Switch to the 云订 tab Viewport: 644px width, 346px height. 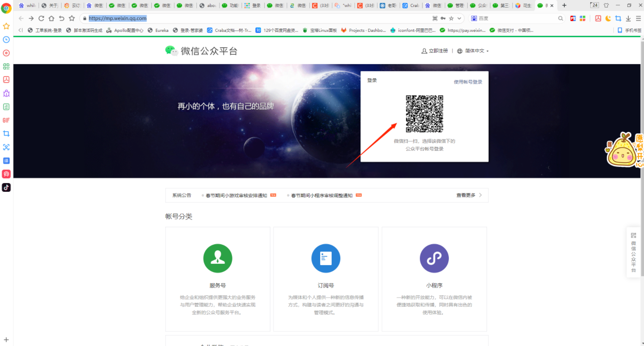click(72, 5)
